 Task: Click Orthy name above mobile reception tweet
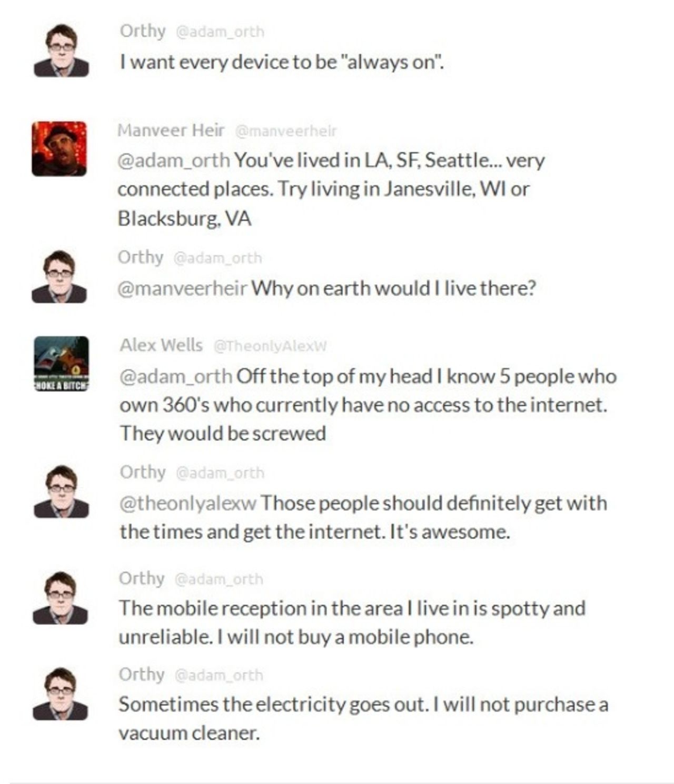141,578
